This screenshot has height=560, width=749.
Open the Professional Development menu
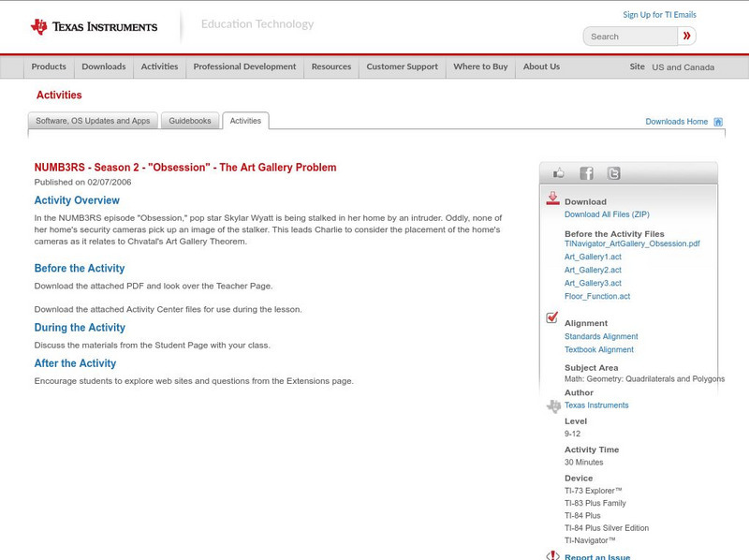(244, 66)
